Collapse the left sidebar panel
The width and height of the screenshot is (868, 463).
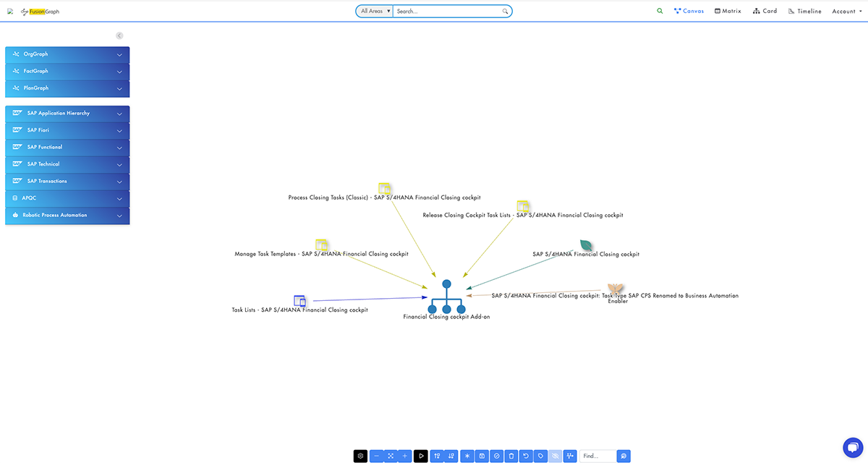point(119,35)
